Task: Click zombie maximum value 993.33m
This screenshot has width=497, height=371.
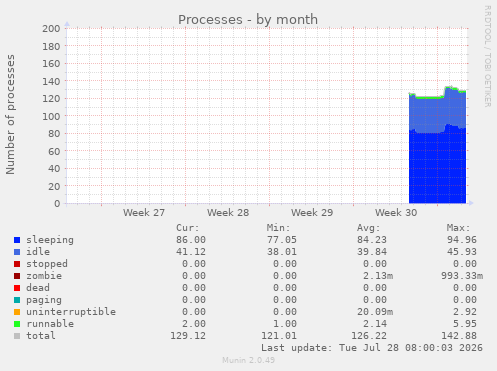Action: click(462, 276)
